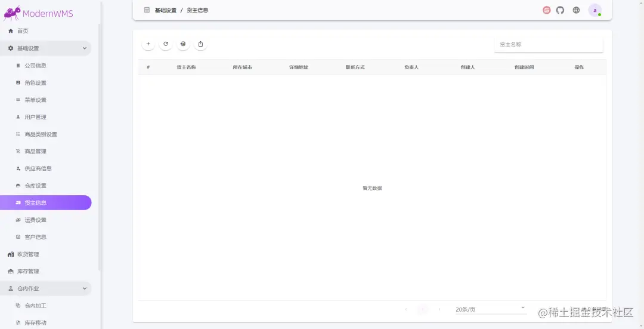Click the 操作 column header
The height and width of the screenshot is (329, 644).
[579, 67]
